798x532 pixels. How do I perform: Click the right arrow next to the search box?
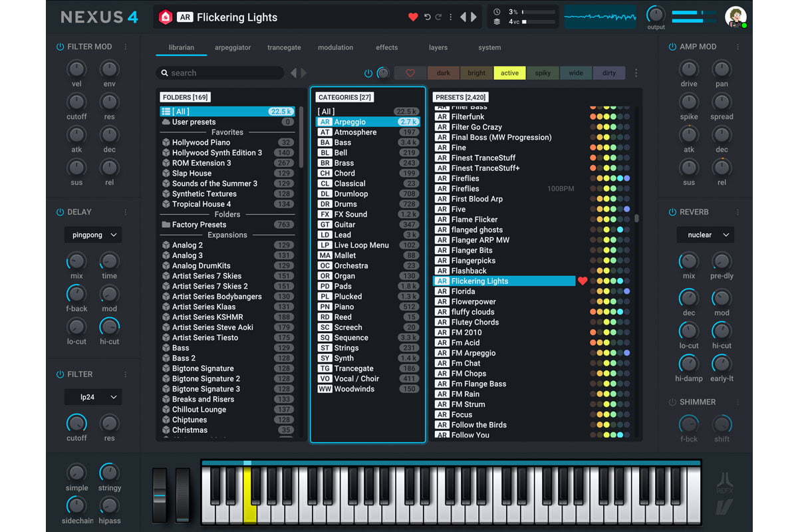[x=304, y=73]
